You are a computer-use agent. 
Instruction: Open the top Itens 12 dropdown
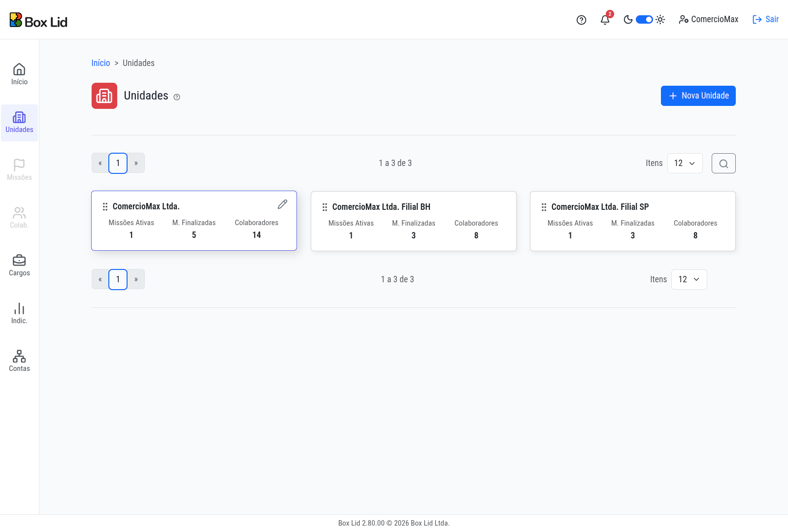[x=685, y=163]
